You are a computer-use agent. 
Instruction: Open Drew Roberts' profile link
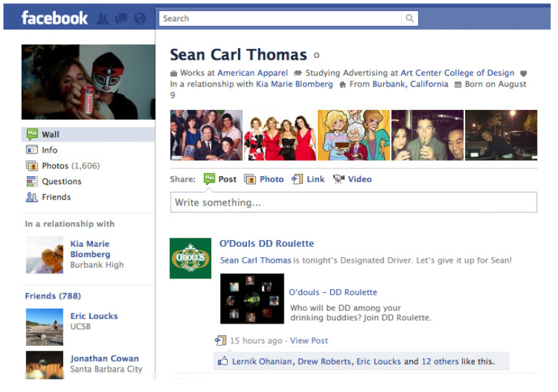(x=324, y=362)
